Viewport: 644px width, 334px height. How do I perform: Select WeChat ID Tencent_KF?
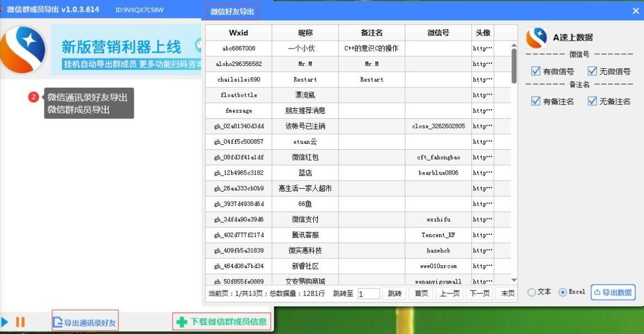(x=438, y=235)
